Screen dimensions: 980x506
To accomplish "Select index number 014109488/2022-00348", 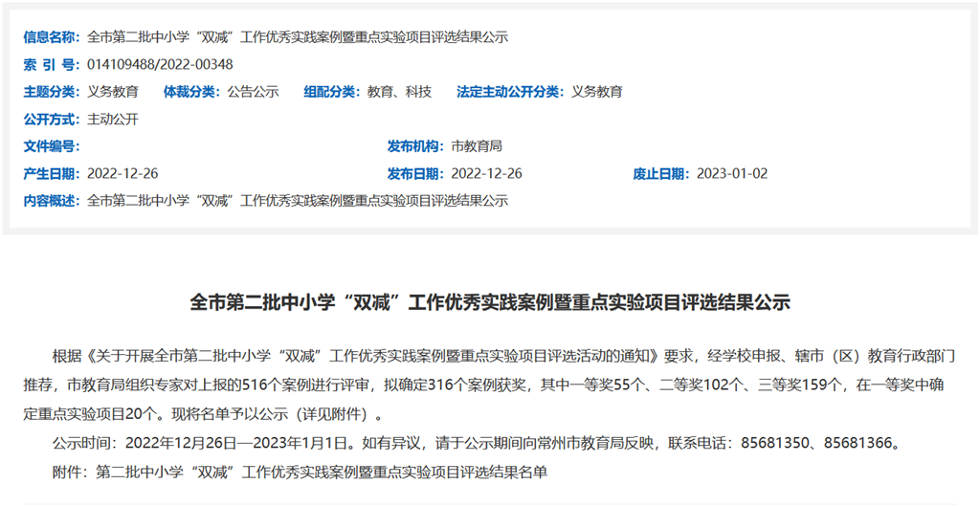I will click(161, 64).
